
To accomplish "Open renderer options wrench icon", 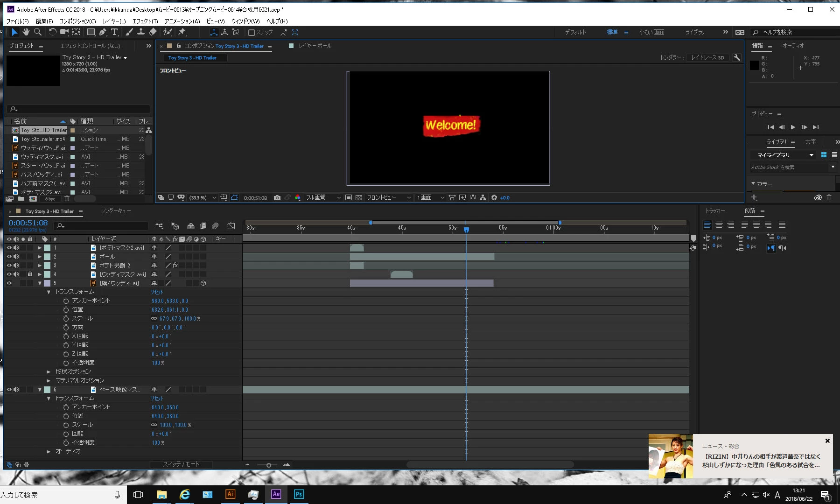I will [737, 57].
